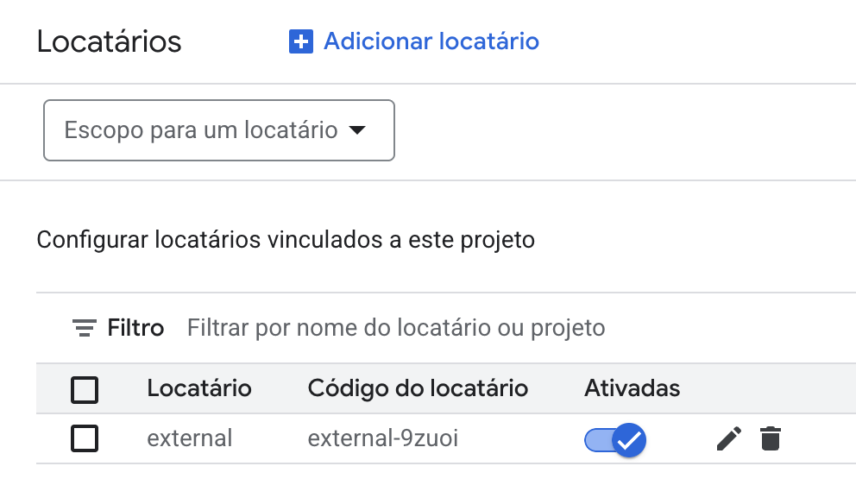Delete the external tenant with trash icon
The image size is (856, 504).
click(770, 439)
